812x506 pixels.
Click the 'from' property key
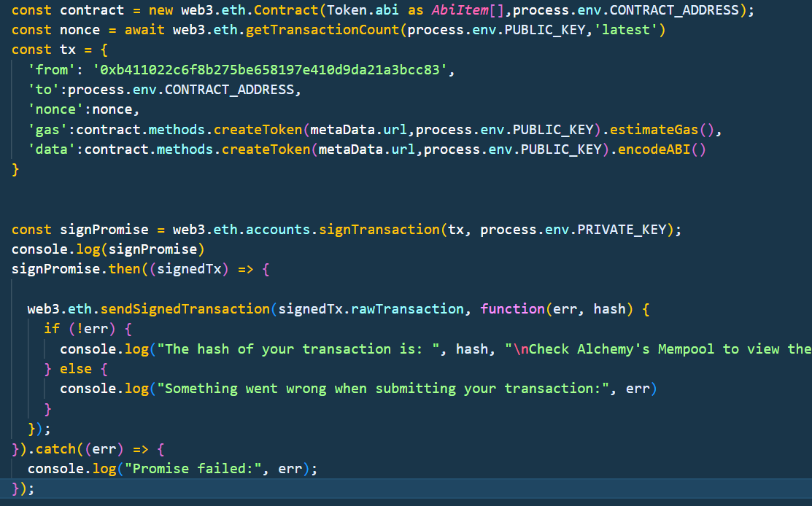52,70
